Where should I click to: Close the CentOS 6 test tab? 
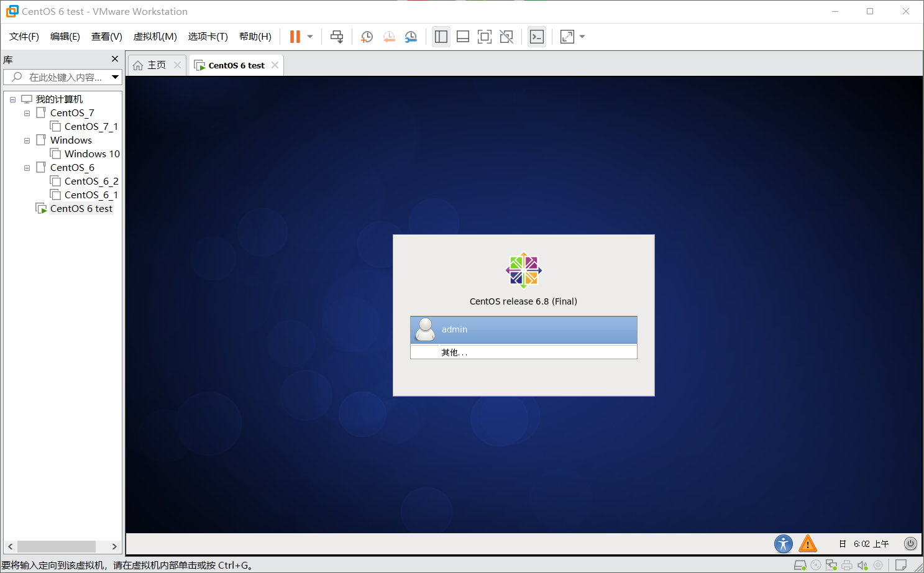[275, 65]
